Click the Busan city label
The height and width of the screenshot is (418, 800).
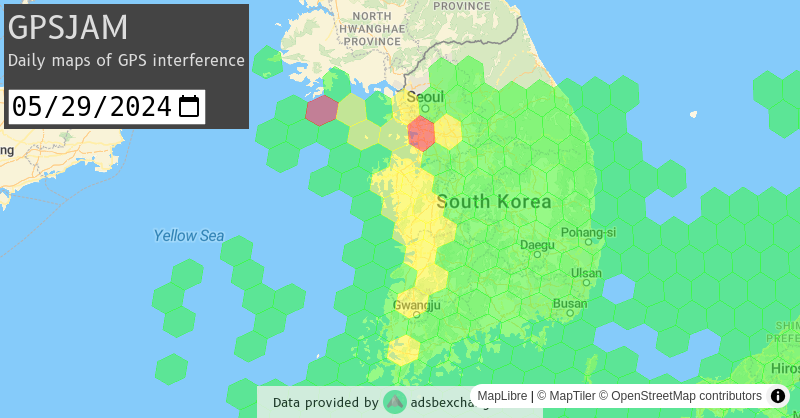tap(570, 304)
